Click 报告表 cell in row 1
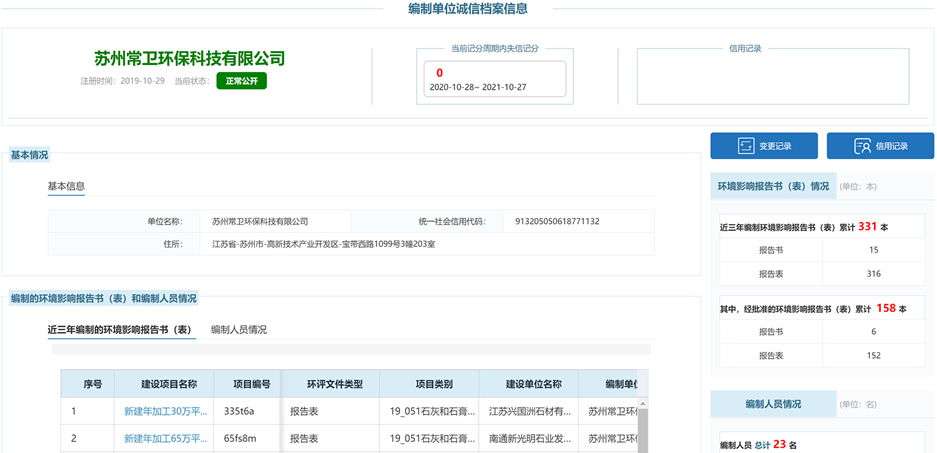Viewport: 937px width, 453px height. [x=330, y=411]
